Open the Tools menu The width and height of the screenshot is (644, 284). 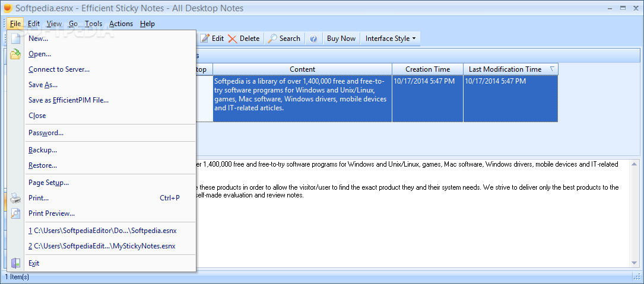[94, 24]
